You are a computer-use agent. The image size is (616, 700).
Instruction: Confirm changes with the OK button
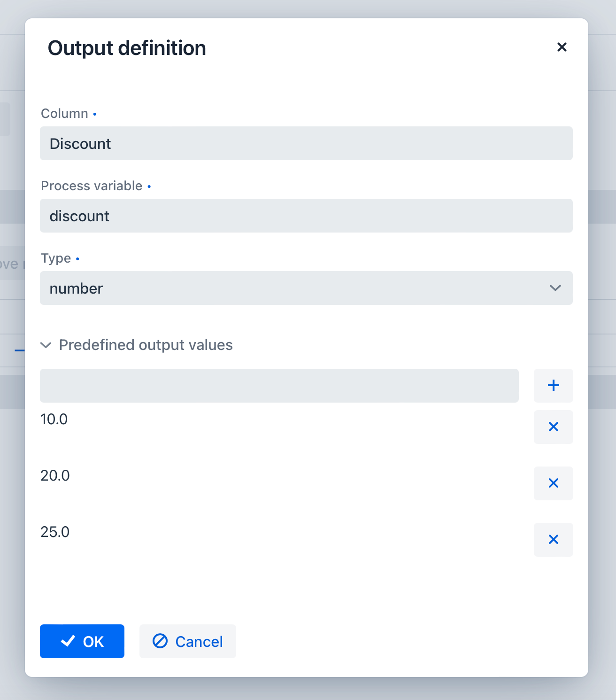[x=82, y=641]
